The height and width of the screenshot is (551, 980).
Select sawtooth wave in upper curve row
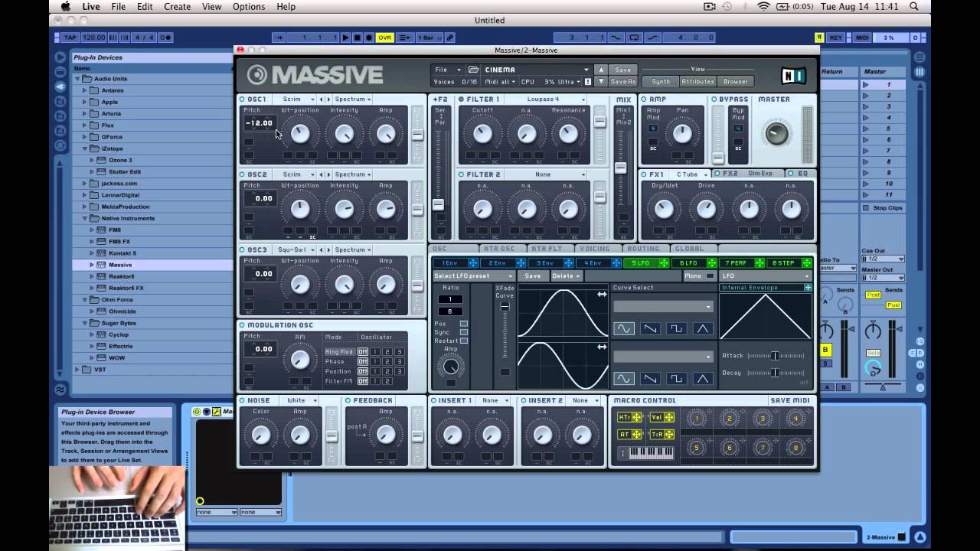coord(650,328)
